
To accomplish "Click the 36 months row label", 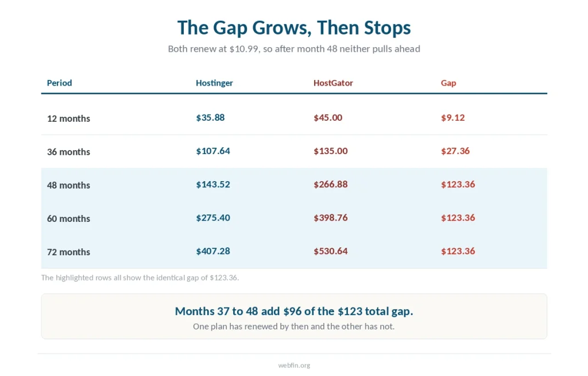I will click(x=69, y=152).
